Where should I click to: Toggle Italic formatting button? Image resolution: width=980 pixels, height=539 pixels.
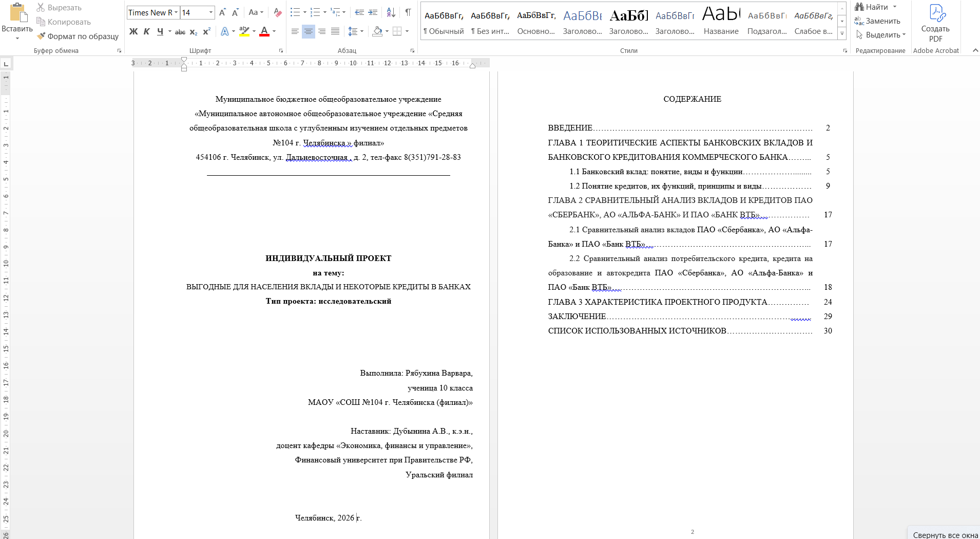click(x=147, y=32)
